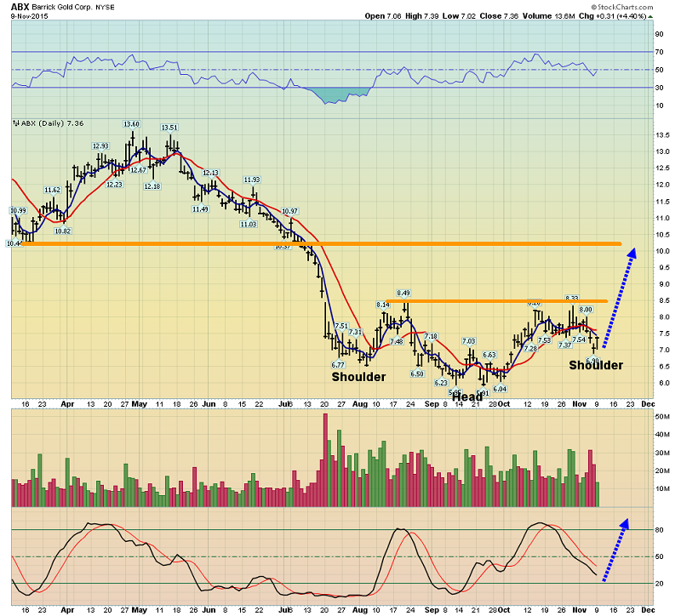Select the 9-Nov-2015 chart date
Viewport: 681px width, 616px height.
pos(29,16)
